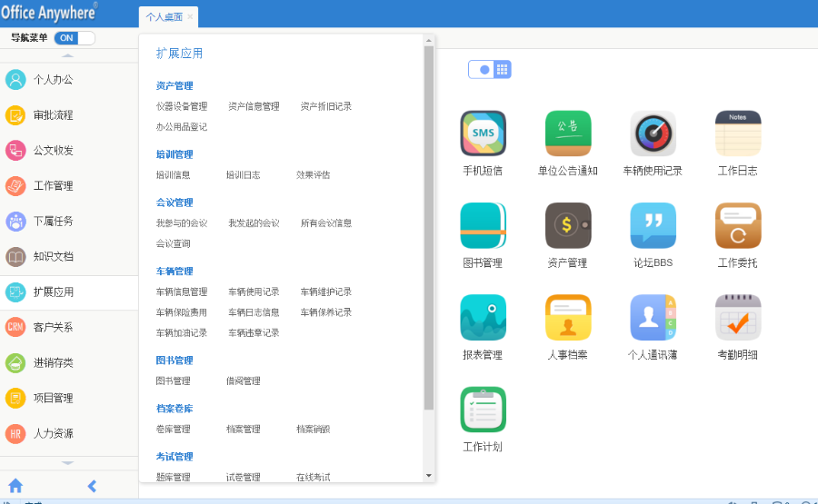Open the 车辆使用记录 gauge icon
This screenshot has height=504, width=818.
653,133
